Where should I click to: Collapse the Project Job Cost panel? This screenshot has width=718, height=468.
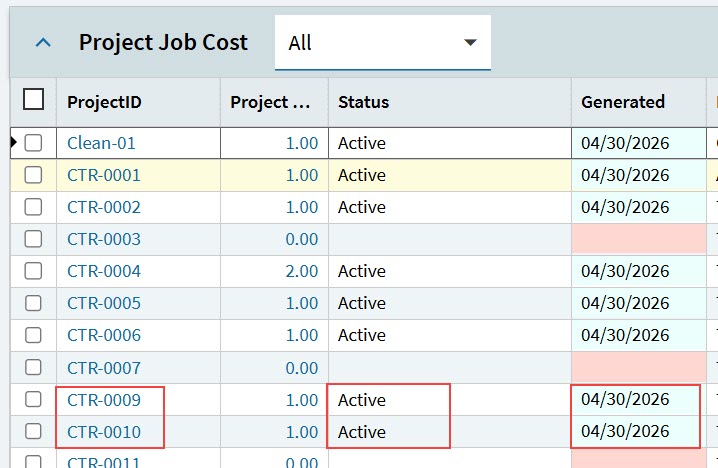pos(44,43)
